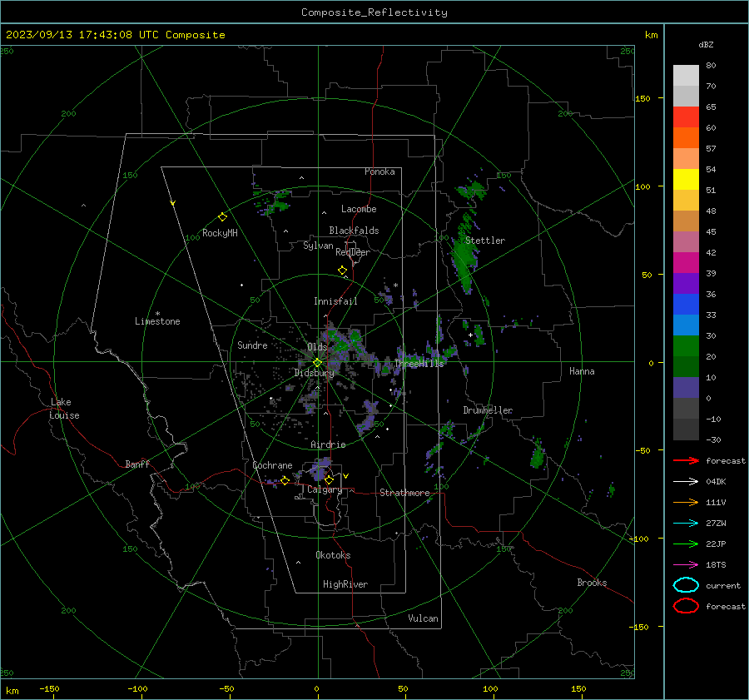749x700 pixels.
Task: Click yellow diamond marker near Cochrane
Action: tap(285, 480)
